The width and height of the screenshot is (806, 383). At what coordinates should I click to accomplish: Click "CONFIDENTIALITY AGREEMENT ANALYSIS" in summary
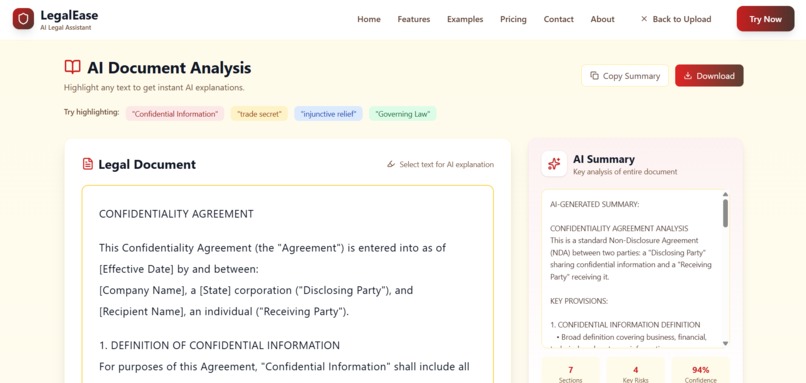click(619, 228)
